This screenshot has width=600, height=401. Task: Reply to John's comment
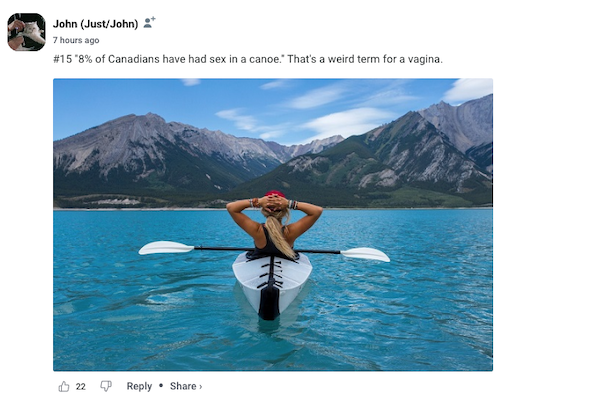tap(139, 386)
